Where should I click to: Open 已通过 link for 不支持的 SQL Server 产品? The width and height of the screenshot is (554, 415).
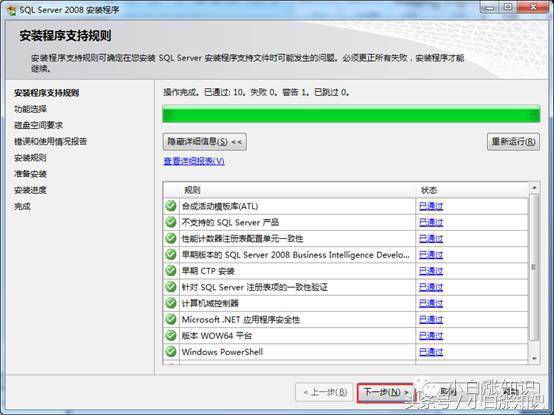coord(431,222)
